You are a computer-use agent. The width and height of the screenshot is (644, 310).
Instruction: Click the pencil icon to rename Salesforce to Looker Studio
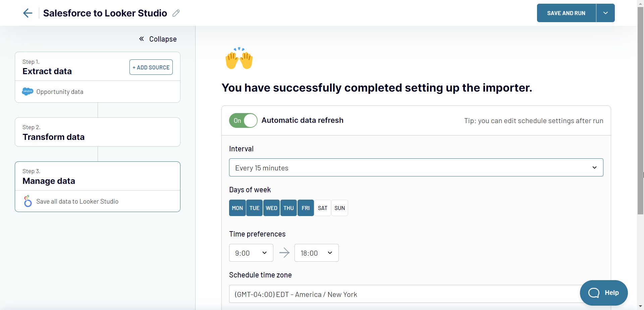(x=176, y=13)
